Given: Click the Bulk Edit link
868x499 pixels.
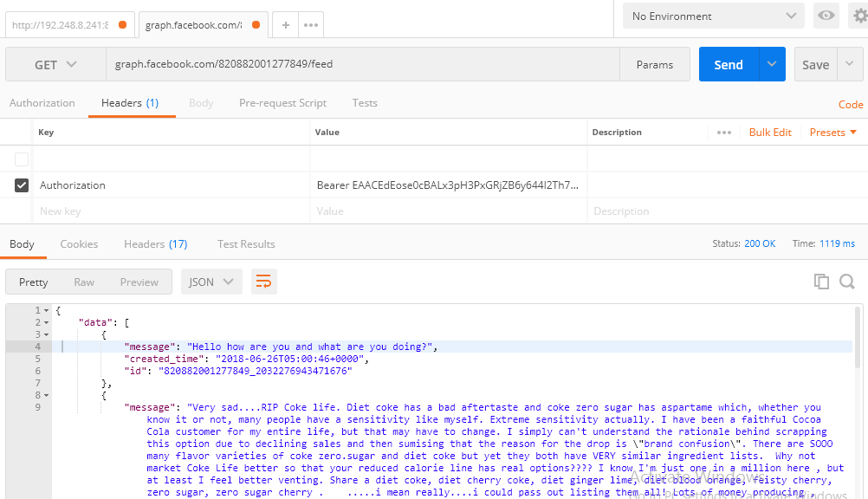Looking at the screenshot, I should (770, 133).
